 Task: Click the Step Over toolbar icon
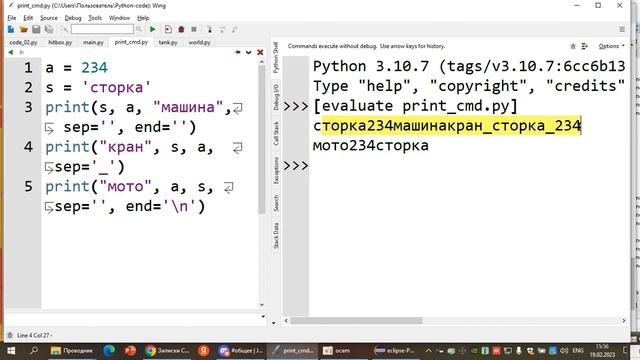222,29
